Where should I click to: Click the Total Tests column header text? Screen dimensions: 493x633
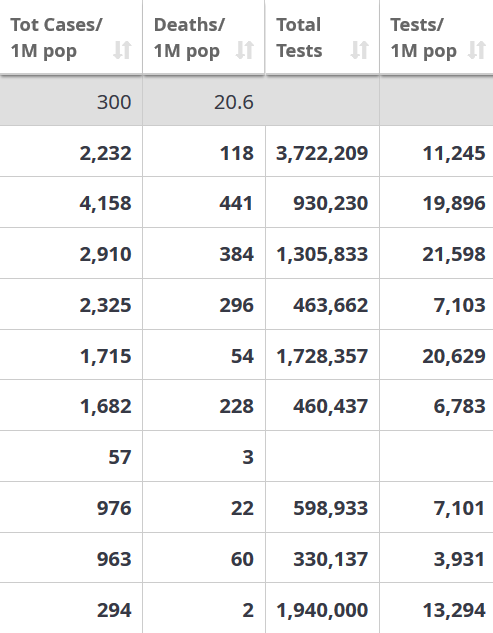point(299,38)
